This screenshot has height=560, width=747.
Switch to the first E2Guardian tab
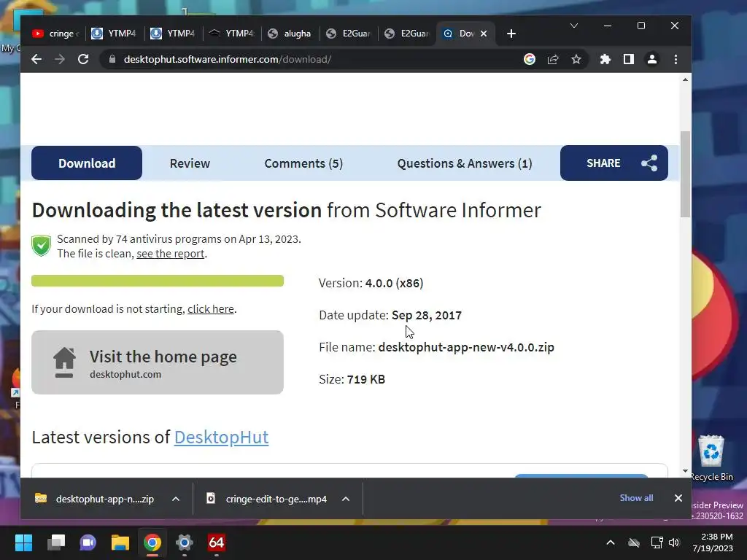[349, 34]
